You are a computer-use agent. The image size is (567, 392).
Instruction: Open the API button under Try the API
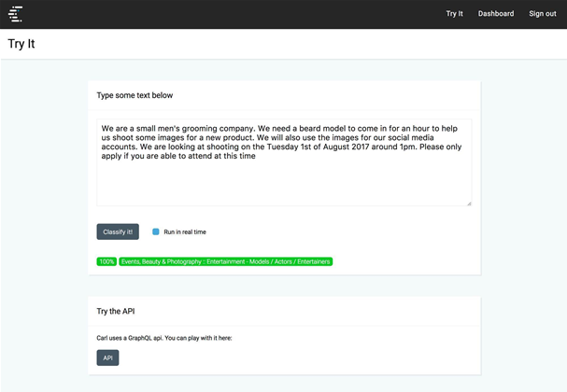click(107, 357)
